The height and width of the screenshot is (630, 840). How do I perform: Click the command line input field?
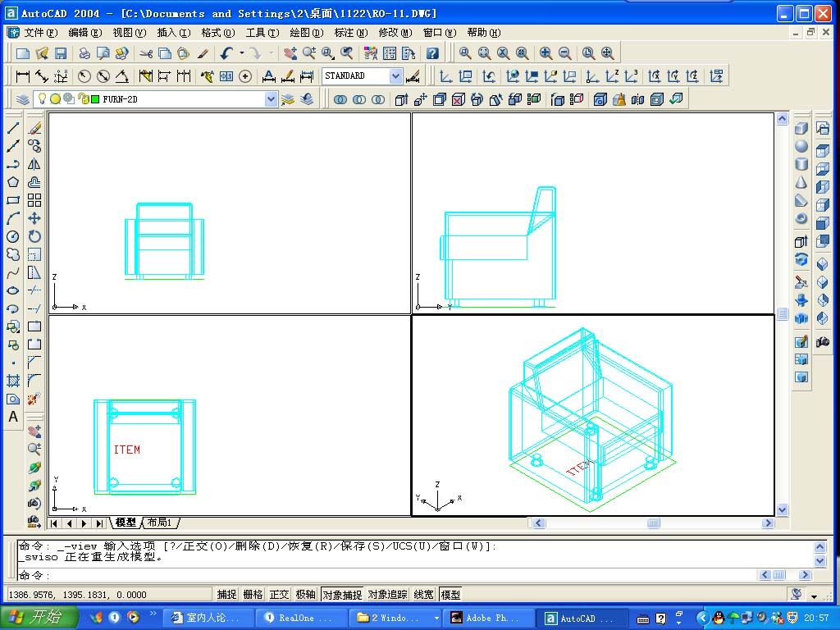tap(386, 575)
